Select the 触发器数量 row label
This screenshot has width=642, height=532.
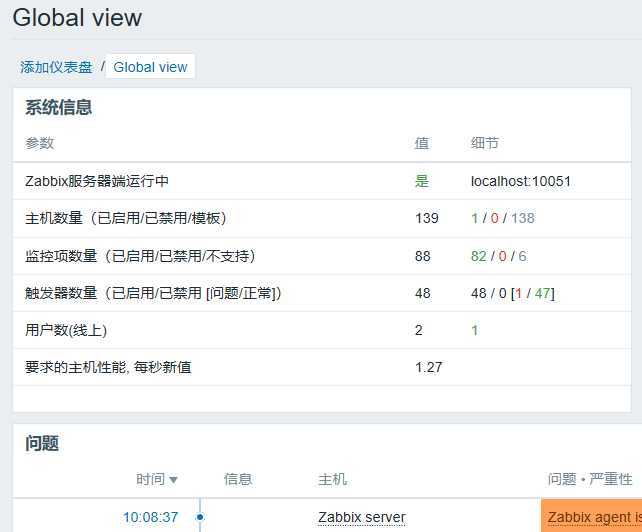click(153, 293)
